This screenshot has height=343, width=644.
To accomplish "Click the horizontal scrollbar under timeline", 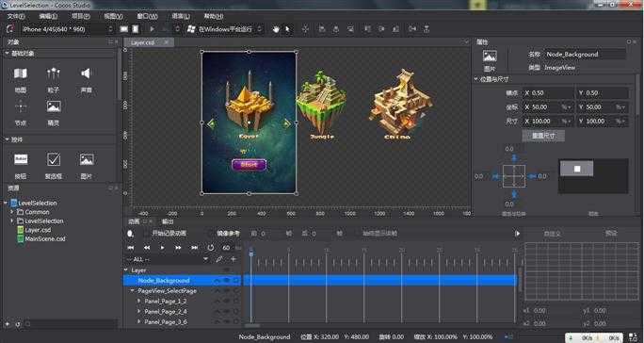I will click(251, 326).
